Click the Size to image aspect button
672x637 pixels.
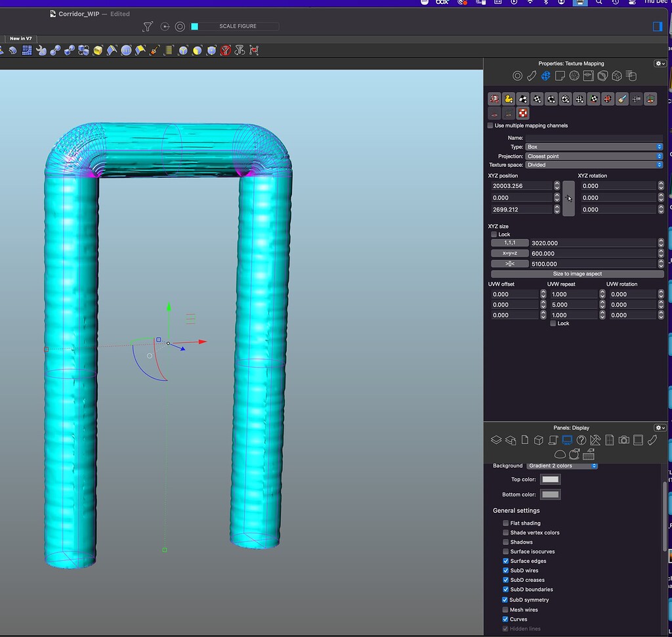pyautogui.click(x=576, y=274)
